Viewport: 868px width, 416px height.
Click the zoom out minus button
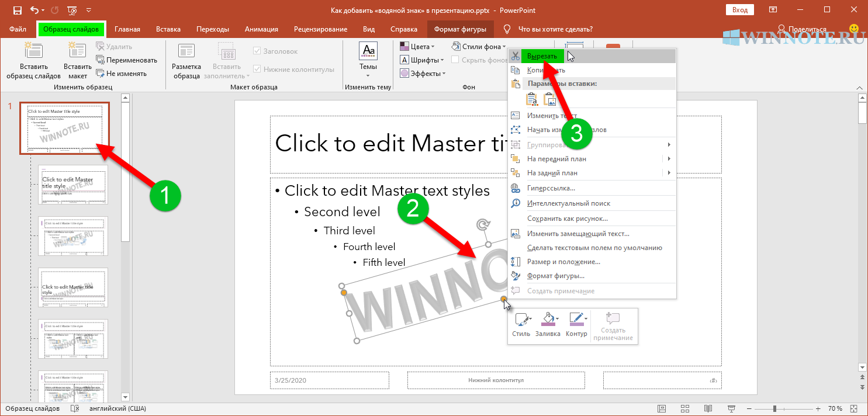pyautogui.click(x=749, y=408)
